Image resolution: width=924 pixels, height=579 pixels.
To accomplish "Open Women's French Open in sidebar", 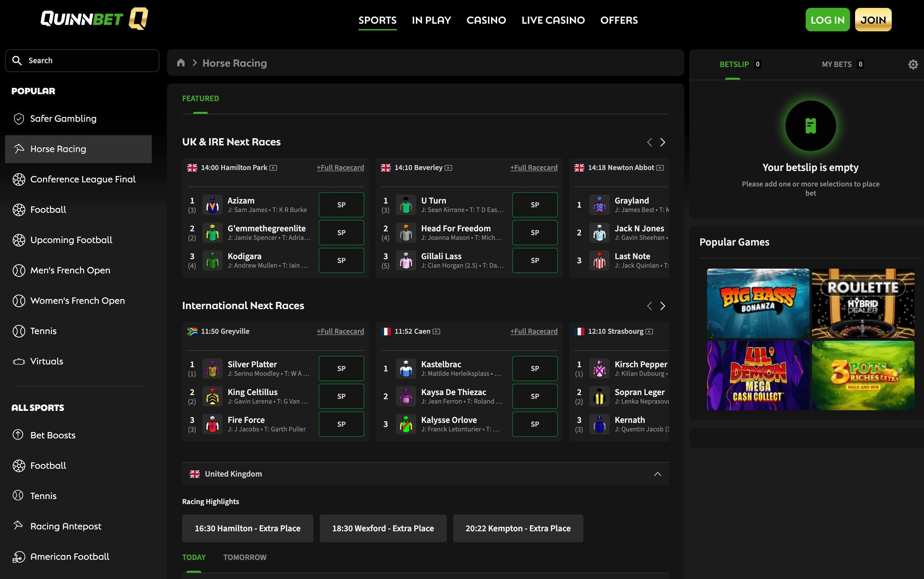I will [x=78, y=301].
